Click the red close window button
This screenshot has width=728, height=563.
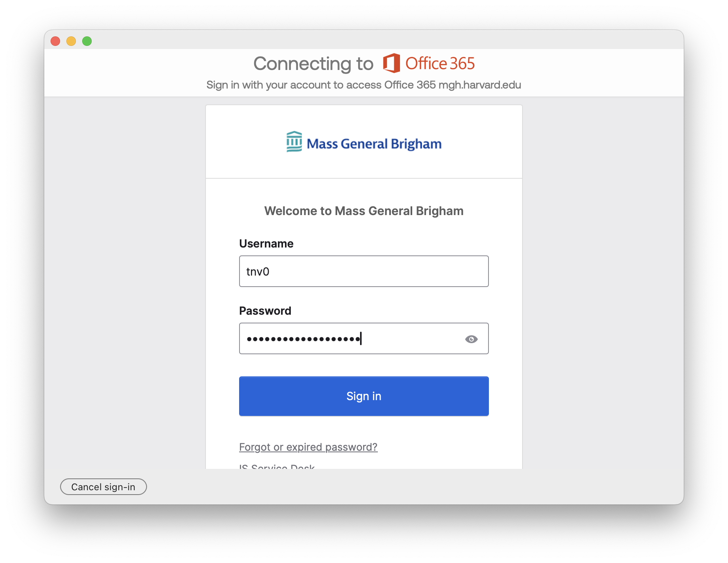click(55, 41)
